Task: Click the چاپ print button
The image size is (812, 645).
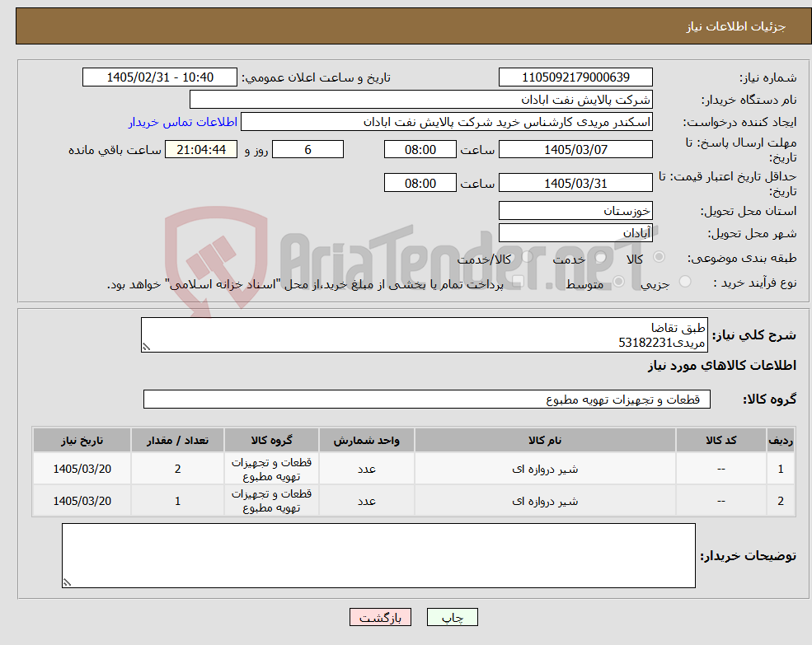Action: (452, 617)
